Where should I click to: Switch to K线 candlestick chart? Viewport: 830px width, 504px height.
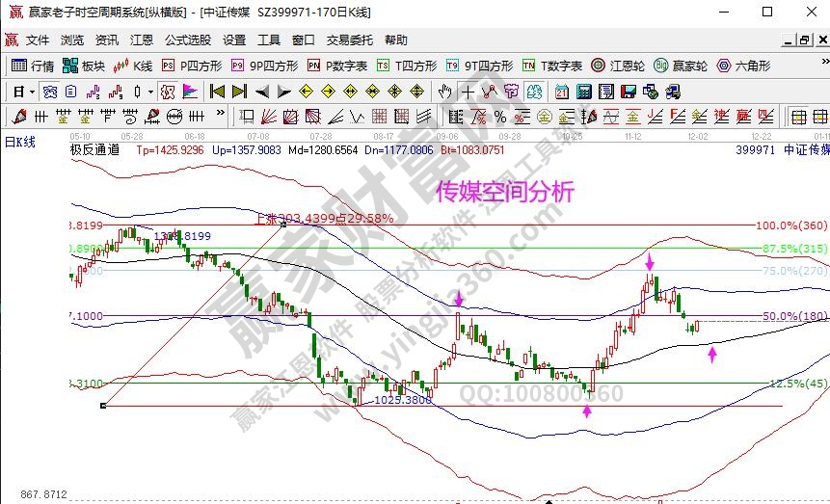pos(133,66)
